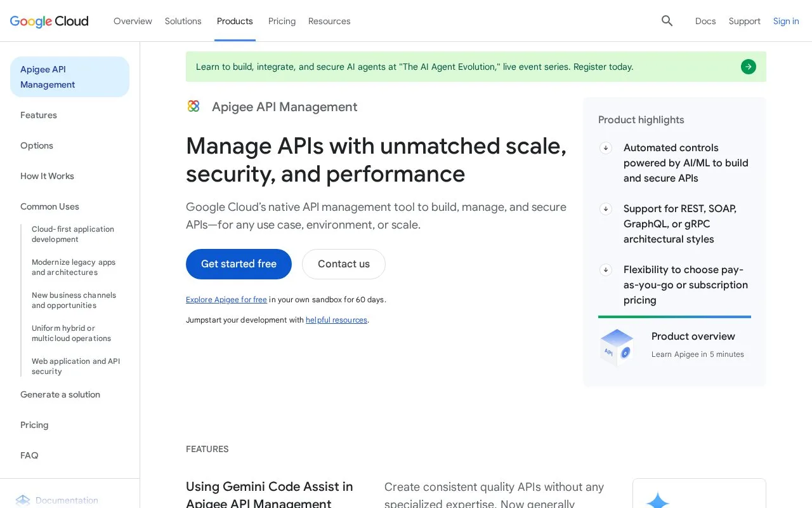Select the Products nav tab

(x=235, y=21)
